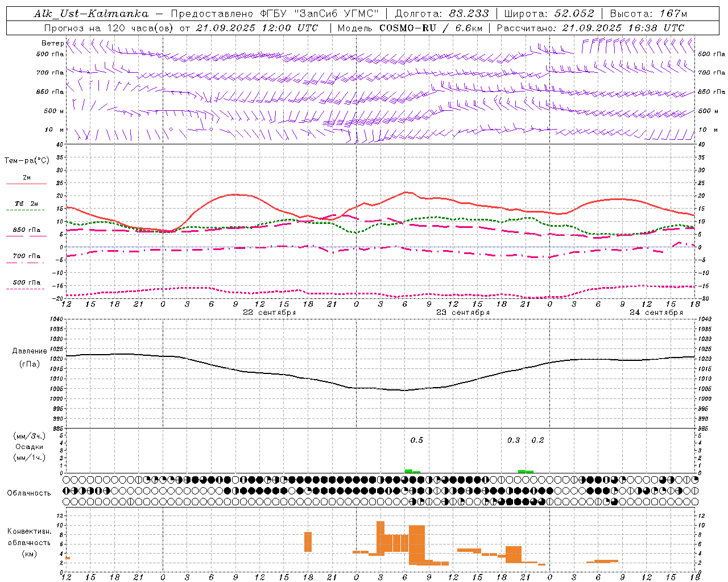728x582 pixels.
Task: Select the Тем-ра(°C) temperature panel label
Action: tap(27, 161)
